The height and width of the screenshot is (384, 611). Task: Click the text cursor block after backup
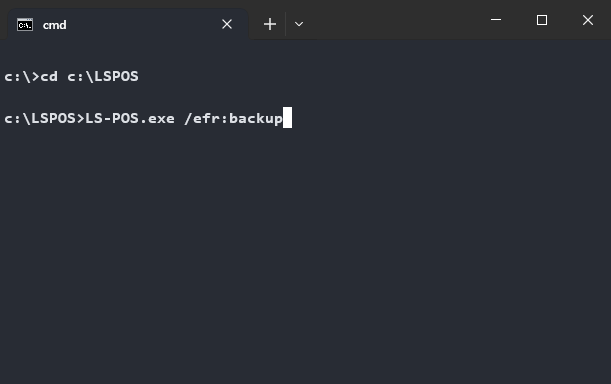tap(287, 117)
